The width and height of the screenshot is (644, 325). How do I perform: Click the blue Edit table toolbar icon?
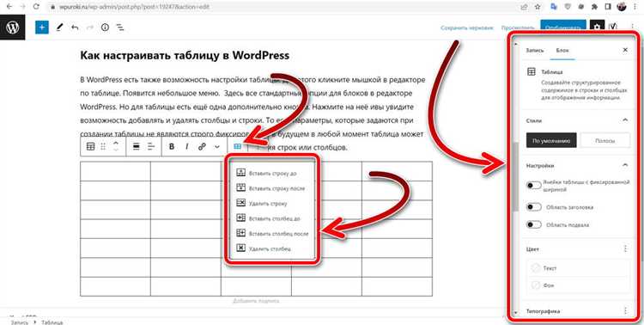(x=237, y=146)
